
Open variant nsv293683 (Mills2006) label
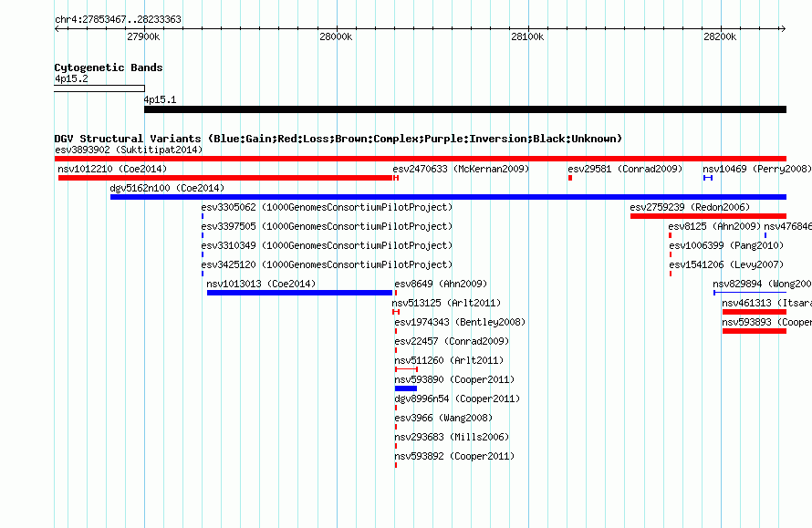coord(452,437)
